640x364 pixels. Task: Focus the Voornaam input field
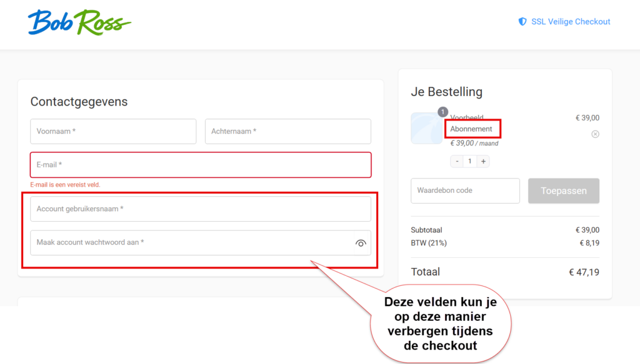[113, 132]
